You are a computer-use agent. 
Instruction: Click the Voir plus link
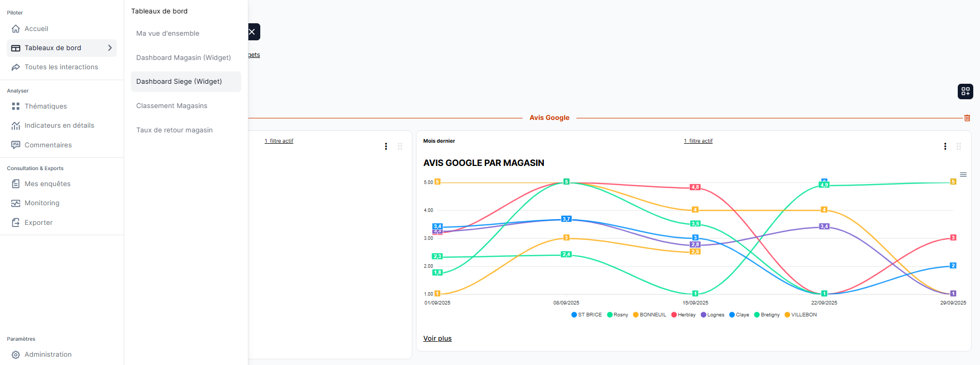[x=437, y=339]
